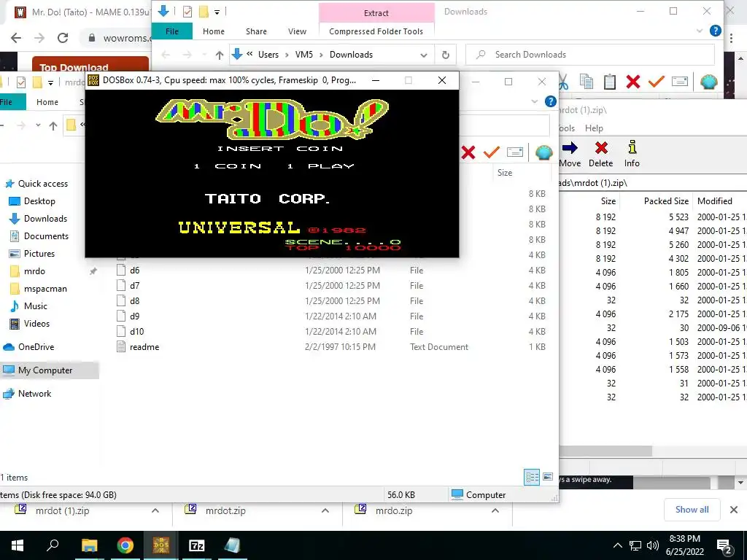The height and width of the screenshot is (560, 747).
Task: Open the File tab in Downloads window
Action: point(172,31)
